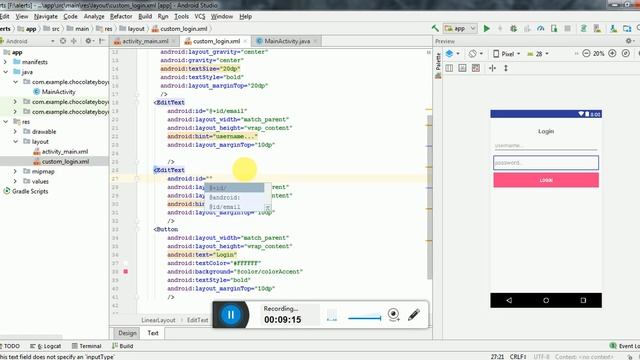The width and height of the screenshot is (640, 360).
Task: Zoom out the preview with minus icon
Action: (586, 53)
